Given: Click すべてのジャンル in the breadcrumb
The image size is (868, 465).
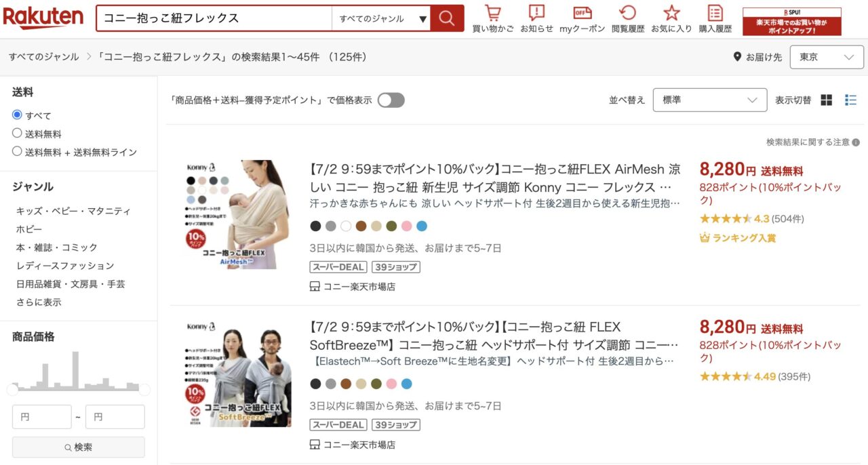Looking at the screenshot, I should click(x=44, y=57).
